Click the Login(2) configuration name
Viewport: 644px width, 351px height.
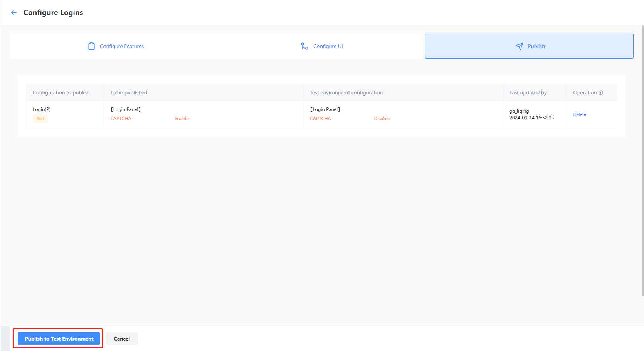42,109
